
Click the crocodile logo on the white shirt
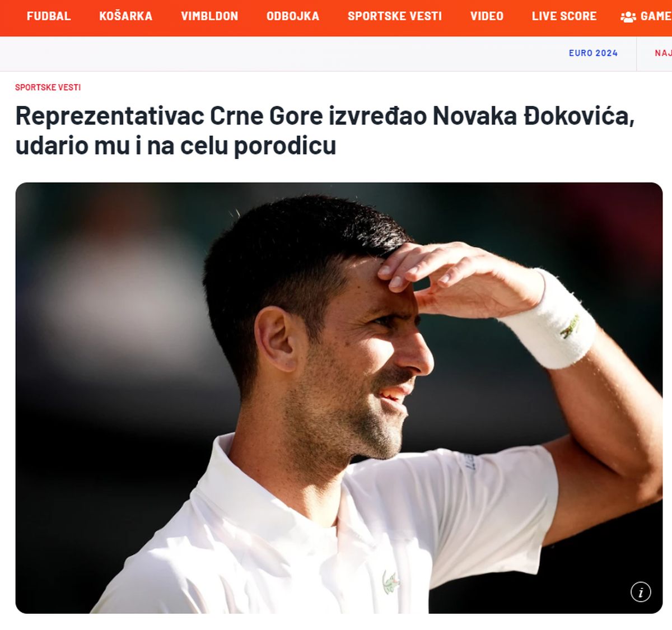[x=391, y=582]
